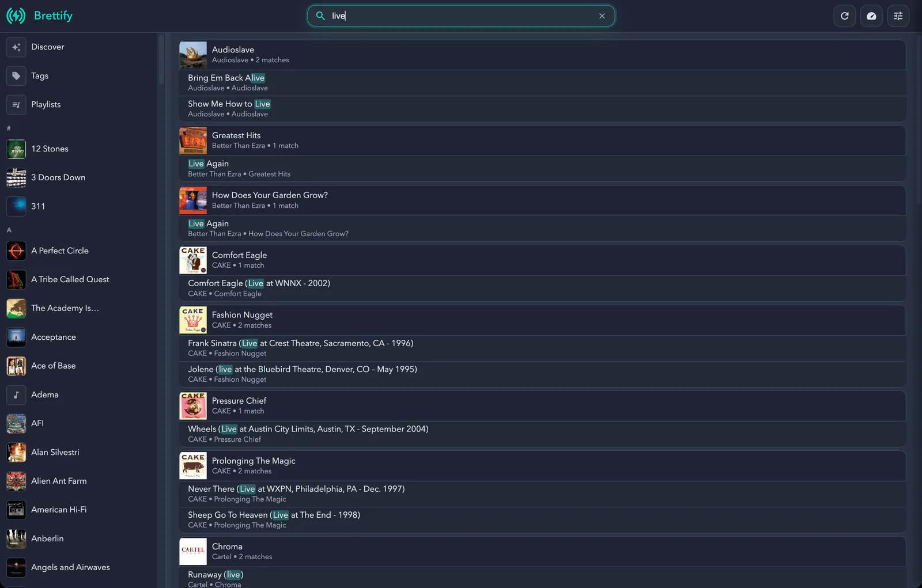Click the artist sidebar scrollbar
922x588 pixels.
point(161,60)
